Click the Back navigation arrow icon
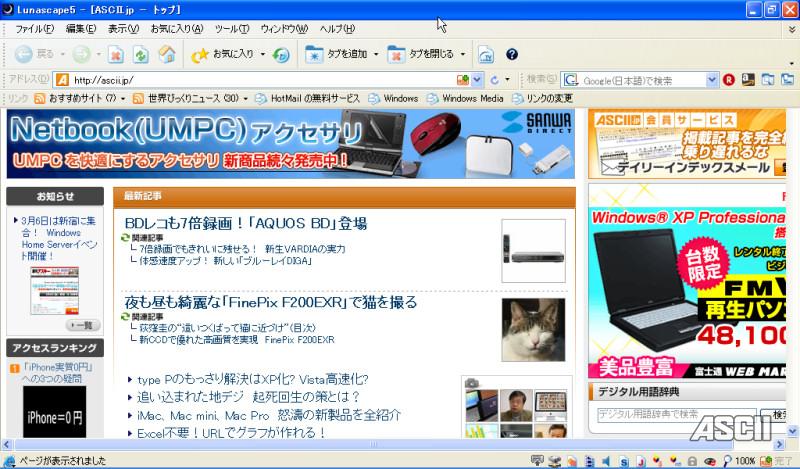 [x=23, y=54]
